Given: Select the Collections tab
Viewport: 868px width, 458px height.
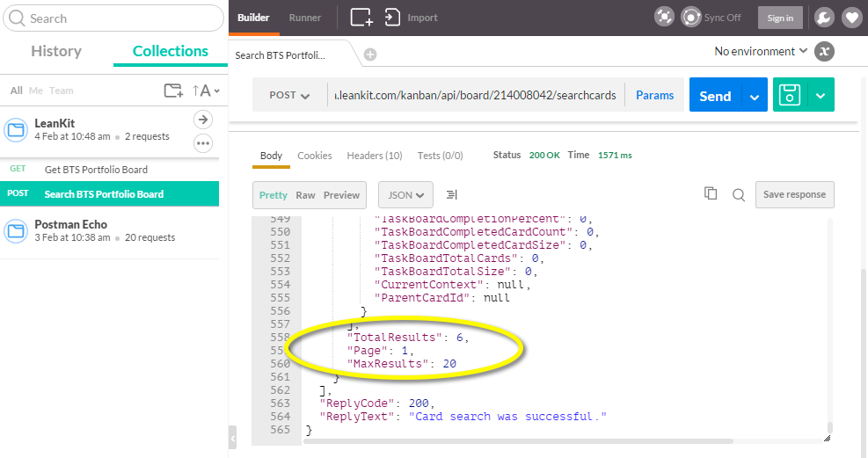Looking at the screenshot, I should [x=171, y=51].
